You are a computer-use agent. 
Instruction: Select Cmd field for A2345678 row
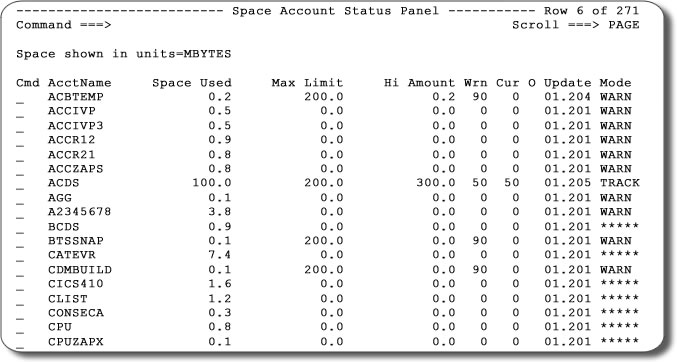point(20,216)
